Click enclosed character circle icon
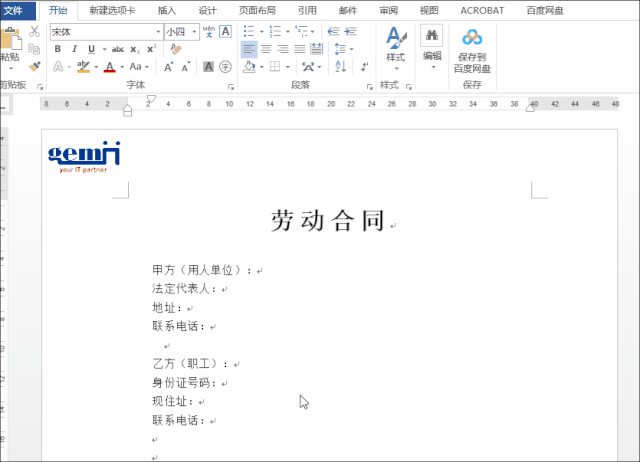 225,67
